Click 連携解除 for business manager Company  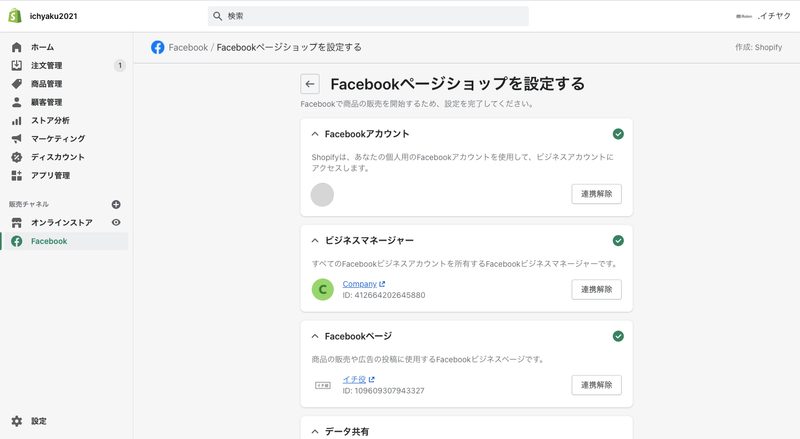point(596,289)
